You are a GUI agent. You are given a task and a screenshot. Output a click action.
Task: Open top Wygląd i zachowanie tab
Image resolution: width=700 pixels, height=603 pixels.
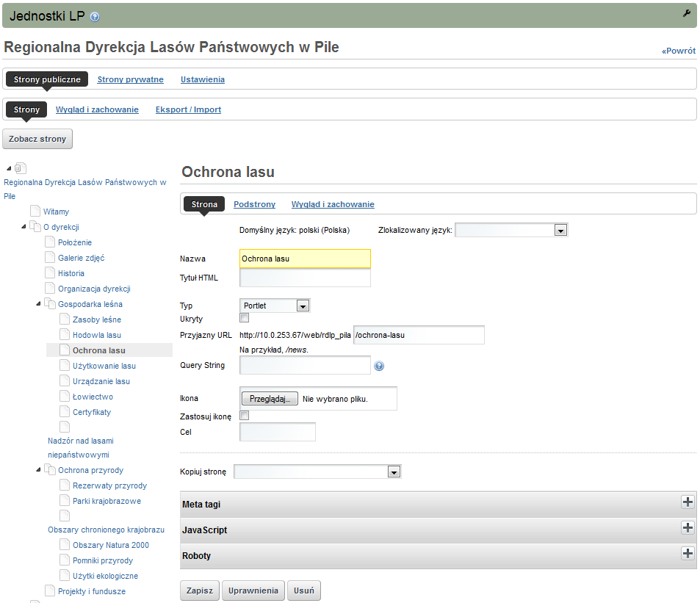[97, 109]
